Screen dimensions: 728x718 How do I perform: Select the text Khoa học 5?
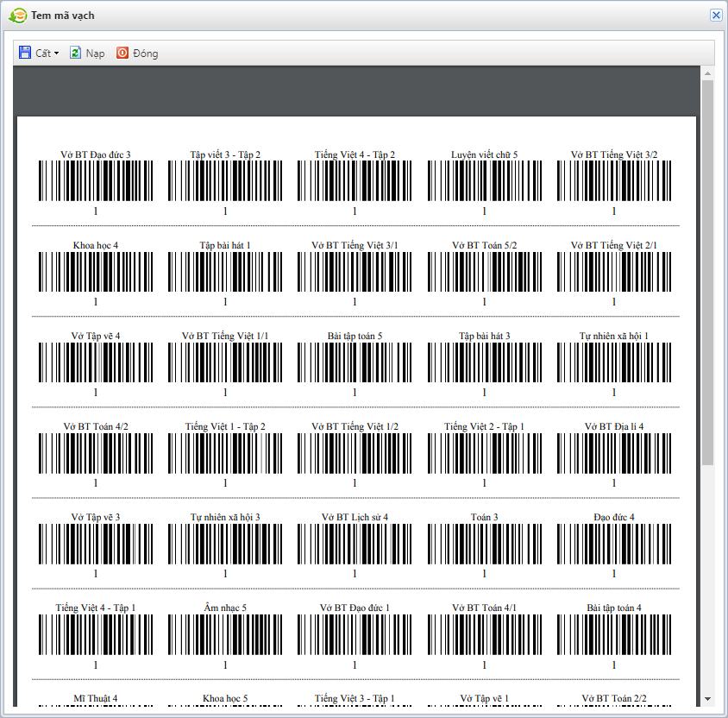(225, 698)
